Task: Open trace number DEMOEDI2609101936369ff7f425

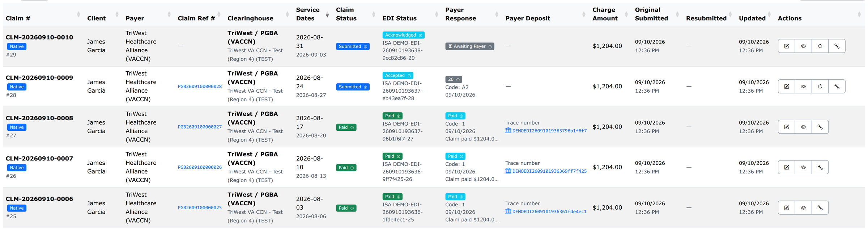Action: point(549,171)
